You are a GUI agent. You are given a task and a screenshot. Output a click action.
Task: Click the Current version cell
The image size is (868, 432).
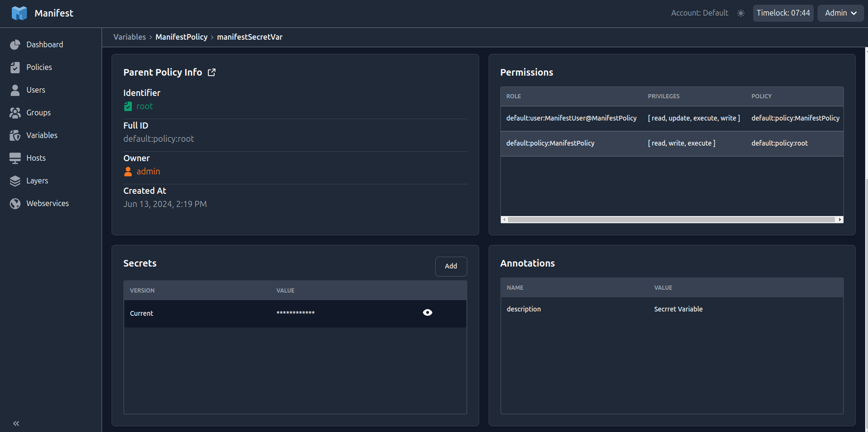(x=141, y=313)
